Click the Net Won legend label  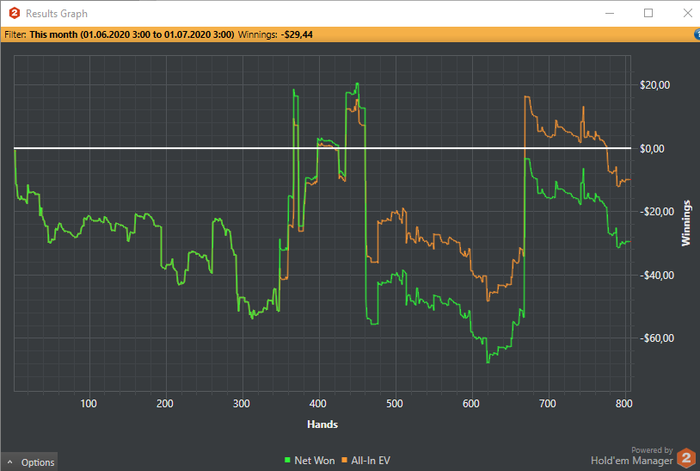point(314,460)
